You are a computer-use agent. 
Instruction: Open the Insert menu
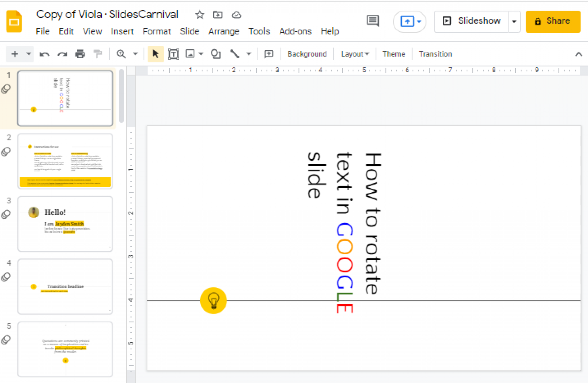coord(122,31)
